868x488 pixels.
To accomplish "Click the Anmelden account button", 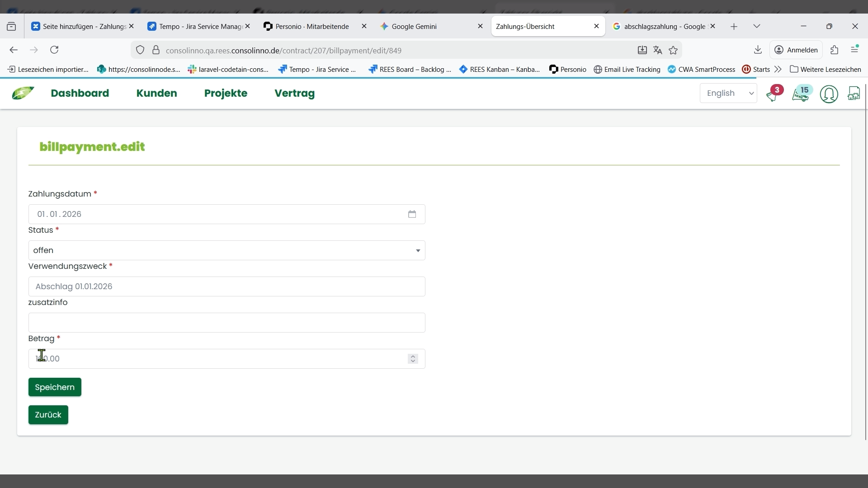I will (796, 50).
